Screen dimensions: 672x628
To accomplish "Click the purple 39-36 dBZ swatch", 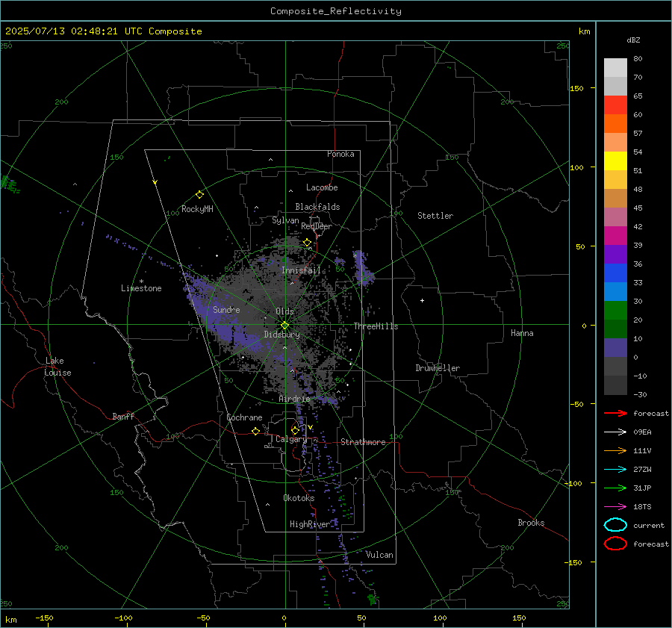I will [x=615, y=254].
